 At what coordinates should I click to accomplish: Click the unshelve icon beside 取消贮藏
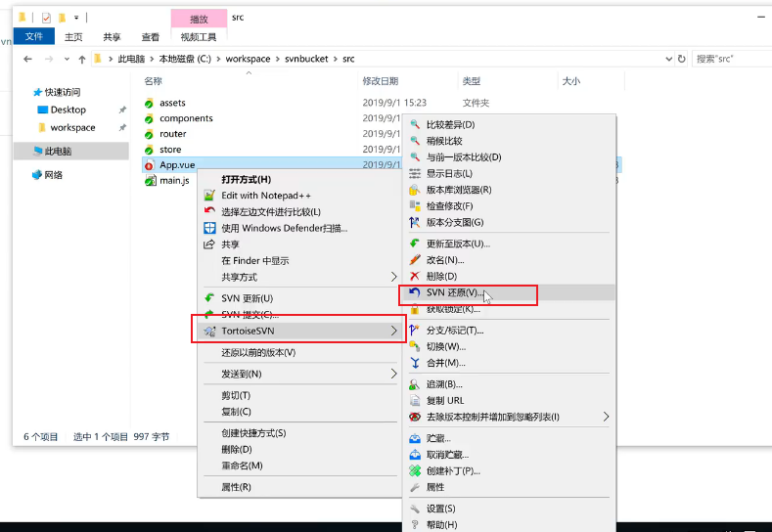point(415,454)
